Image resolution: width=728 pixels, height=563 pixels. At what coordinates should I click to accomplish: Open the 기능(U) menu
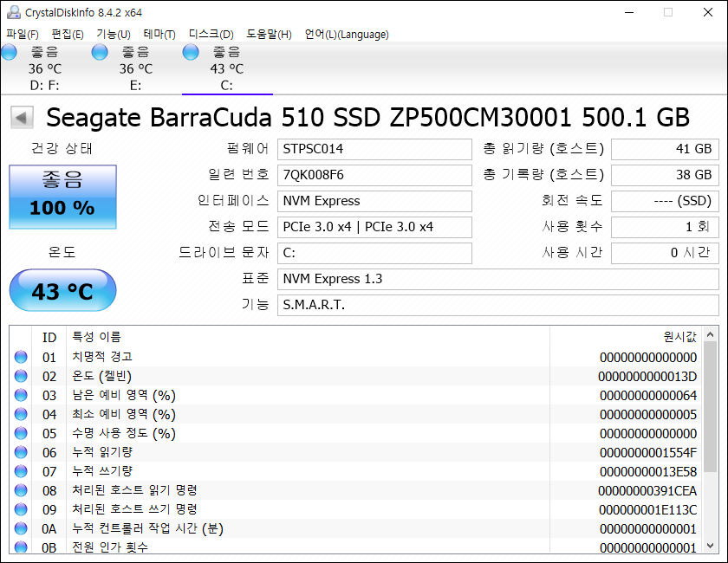coord(114,35)
